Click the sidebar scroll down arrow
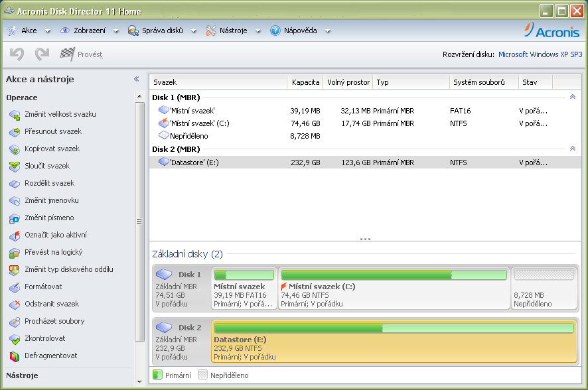The height and width of the screenshot is (390, 588). (139, 382)
